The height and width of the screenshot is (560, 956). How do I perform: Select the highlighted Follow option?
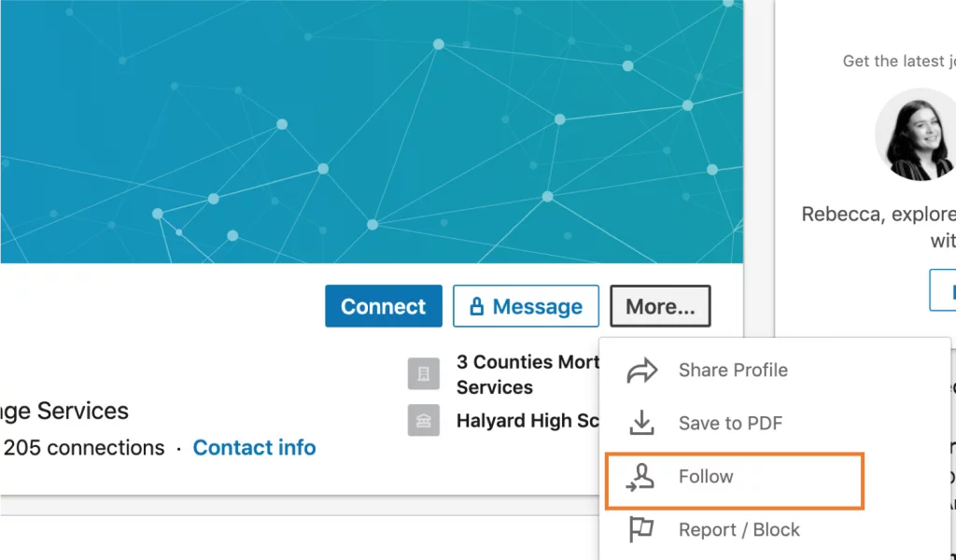[x=705, y=477]
